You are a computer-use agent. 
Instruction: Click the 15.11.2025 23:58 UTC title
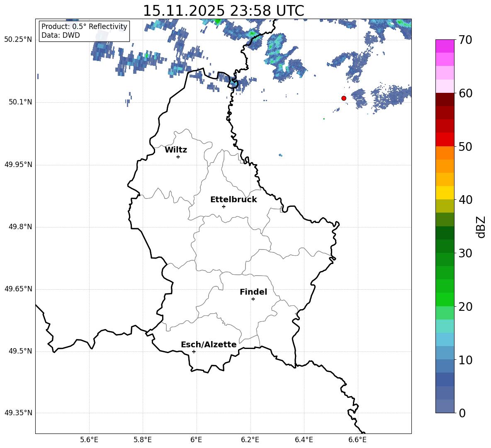[223, 11]
